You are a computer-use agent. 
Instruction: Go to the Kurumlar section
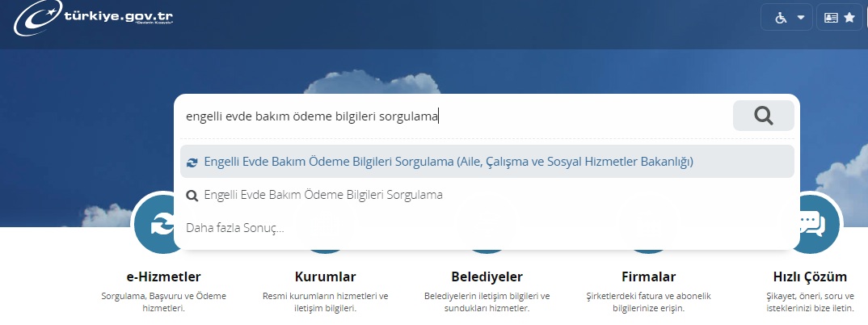(325, 276)
